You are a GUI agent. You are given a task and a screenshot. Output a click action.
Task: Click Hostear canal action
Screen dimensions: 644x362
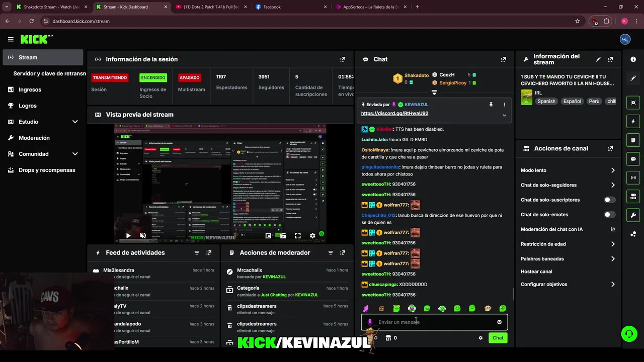[536, 271]
